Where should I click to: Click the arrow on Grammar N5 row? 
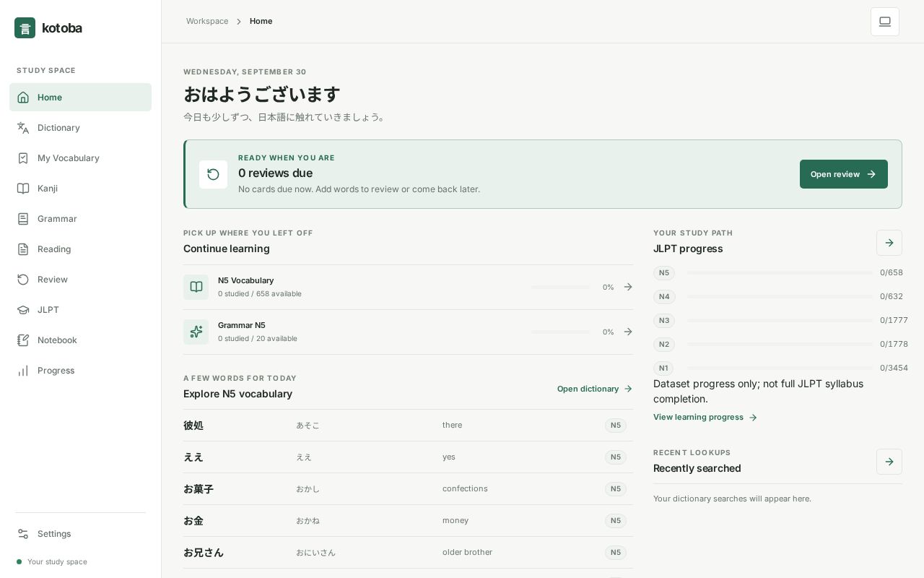[x=628, y=332]
